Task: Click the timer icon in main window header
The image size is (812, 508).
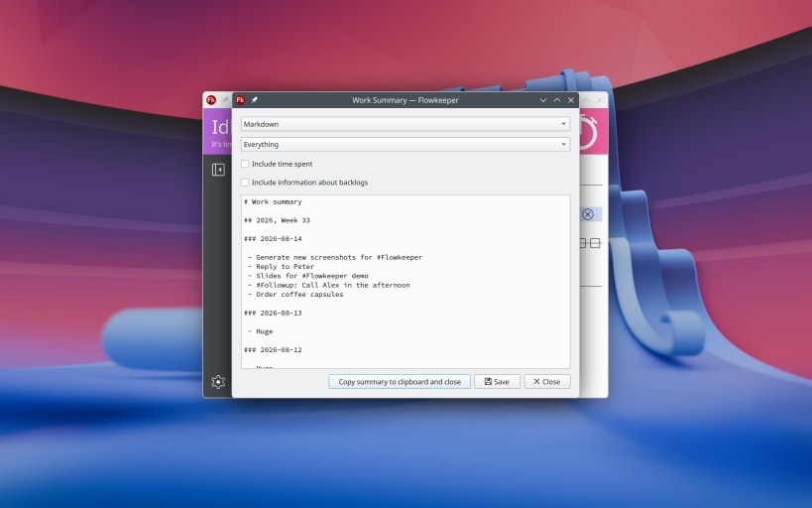Action: [x=588, y=132]
